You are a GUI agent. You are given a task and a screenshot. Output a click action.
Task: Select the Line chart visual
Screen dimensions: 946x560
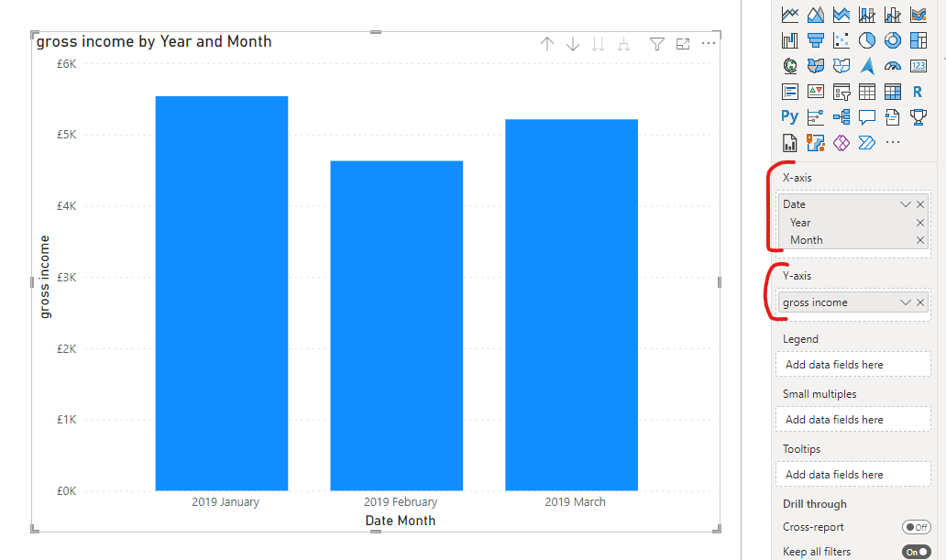click(x=790, y=15)
